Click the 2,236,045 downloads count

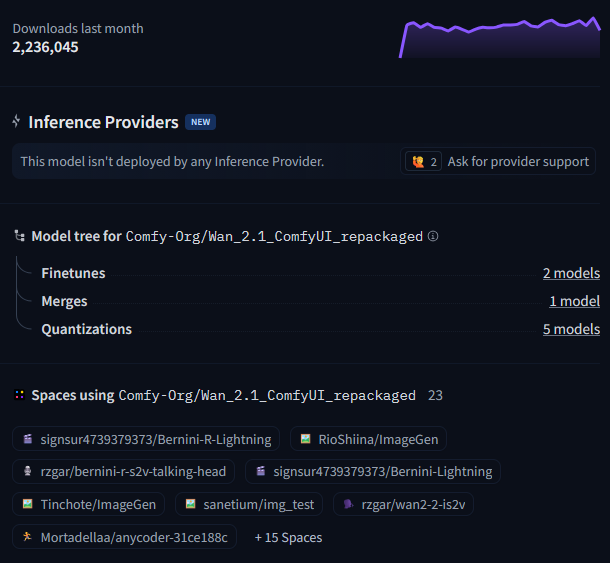click(45, 47)
